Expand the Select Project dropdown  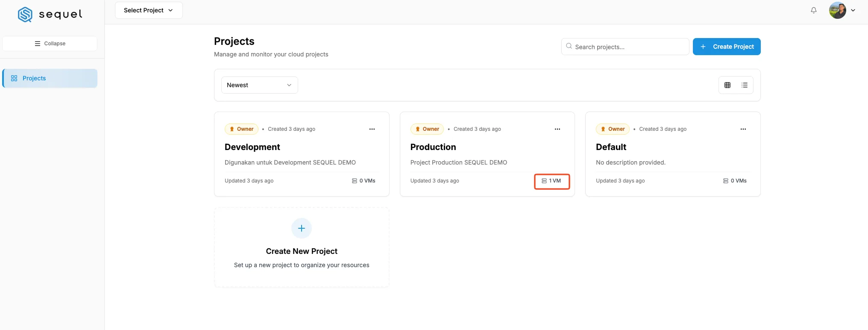(149, 10)
